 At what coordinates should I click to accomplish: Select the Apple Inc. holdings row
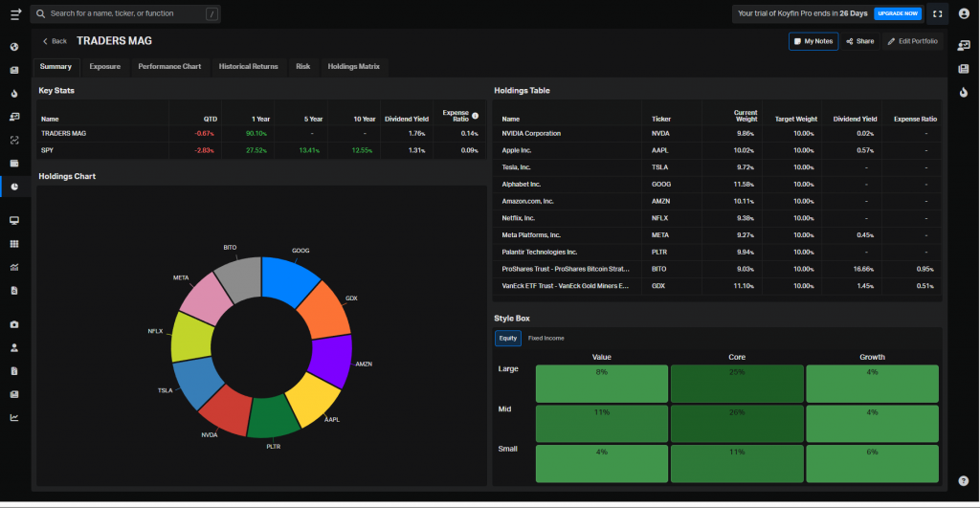pyautogui.click(x=718, y=150)
